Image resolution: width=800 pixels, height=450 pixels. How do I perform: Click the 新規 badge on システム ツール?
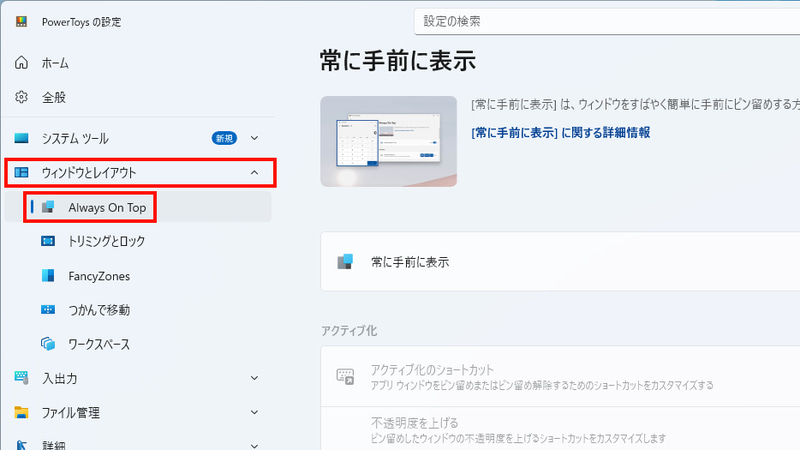(x=224, y=138)
